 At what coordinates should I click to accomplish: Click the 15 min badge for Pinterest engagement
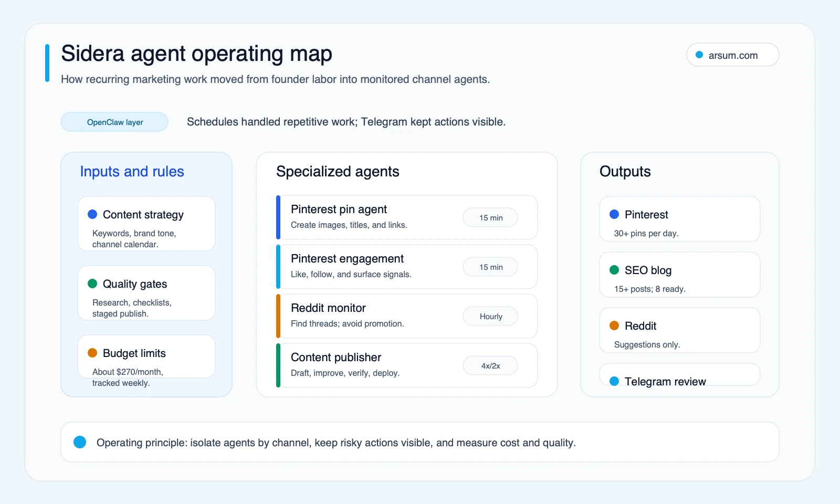490,267
